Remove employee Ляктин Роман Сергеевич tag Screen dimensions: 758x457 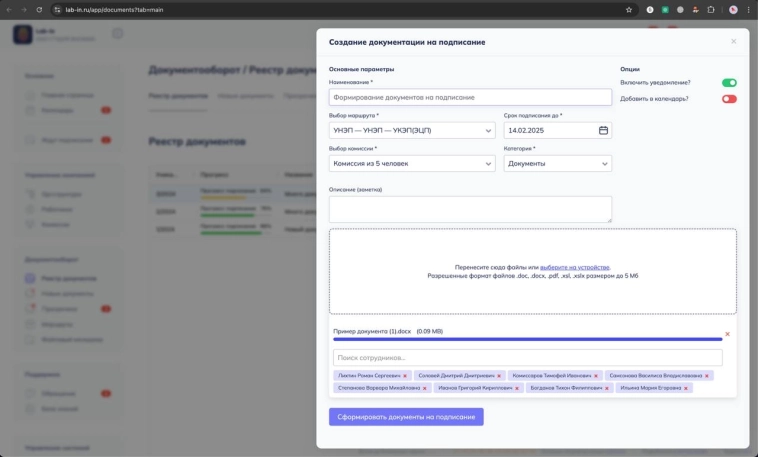[x=405, y=376]
